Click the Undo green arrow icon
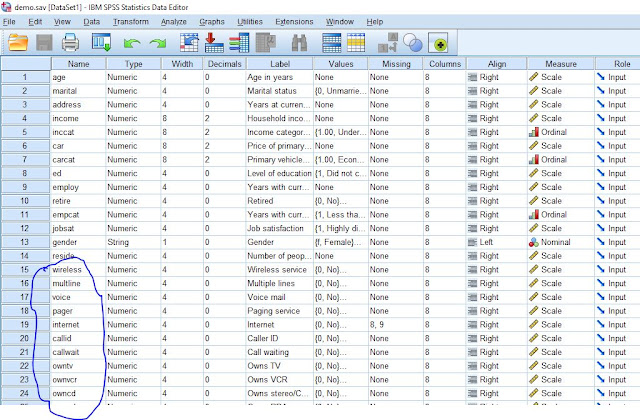Image resolution: width=640 pixels, height=420 pixels. click(132, 43)
